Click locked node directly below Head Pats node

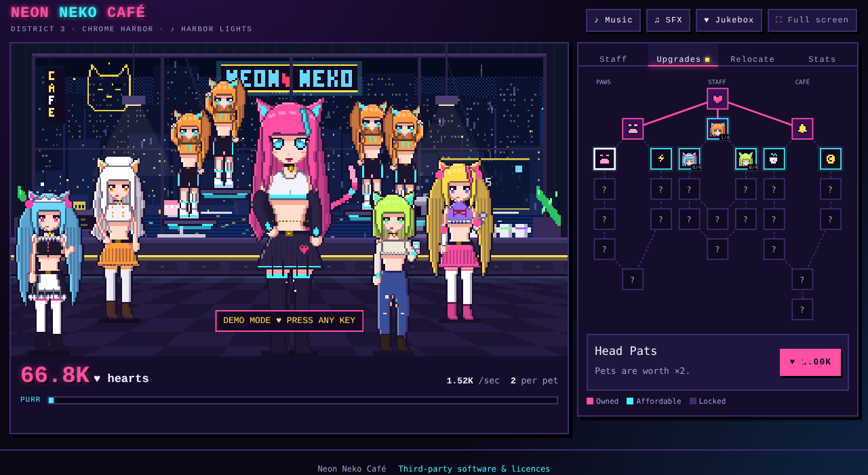click(x=604, y=189)
